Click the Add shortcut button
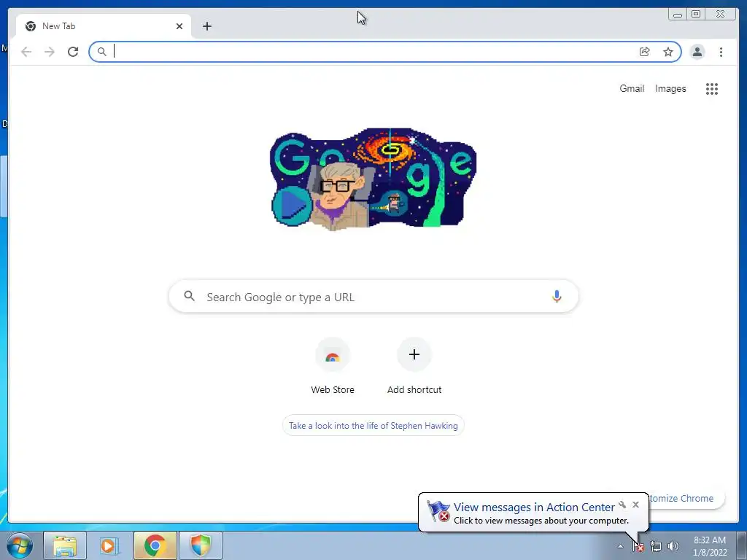747x560 pixels. coord(414,366)
